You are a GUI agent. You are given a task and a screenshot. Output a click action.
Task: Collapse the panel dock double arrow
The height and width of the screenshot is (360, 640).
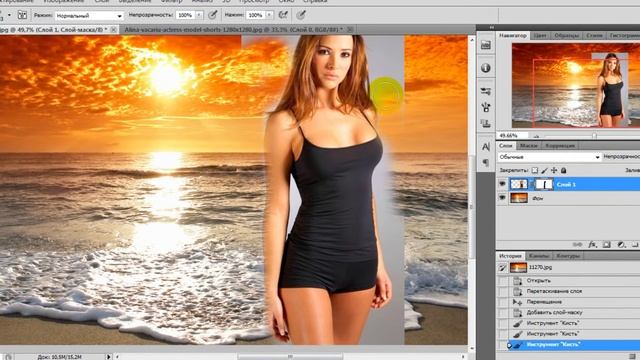491,27
